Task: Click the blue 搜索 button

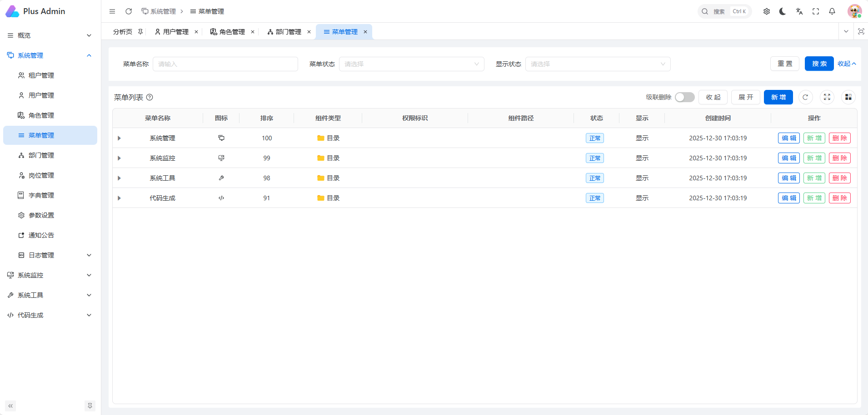Action: tap(819, 64)
